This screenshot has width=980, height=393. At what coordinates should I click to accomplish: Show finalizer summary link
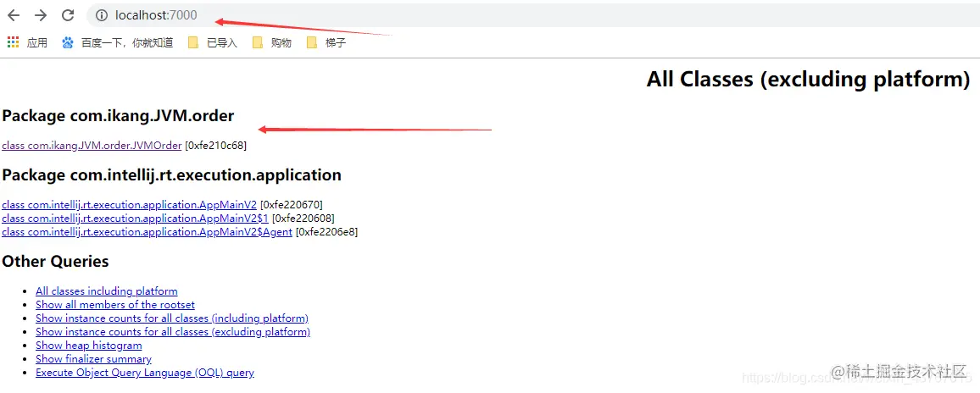pos(93,359)
